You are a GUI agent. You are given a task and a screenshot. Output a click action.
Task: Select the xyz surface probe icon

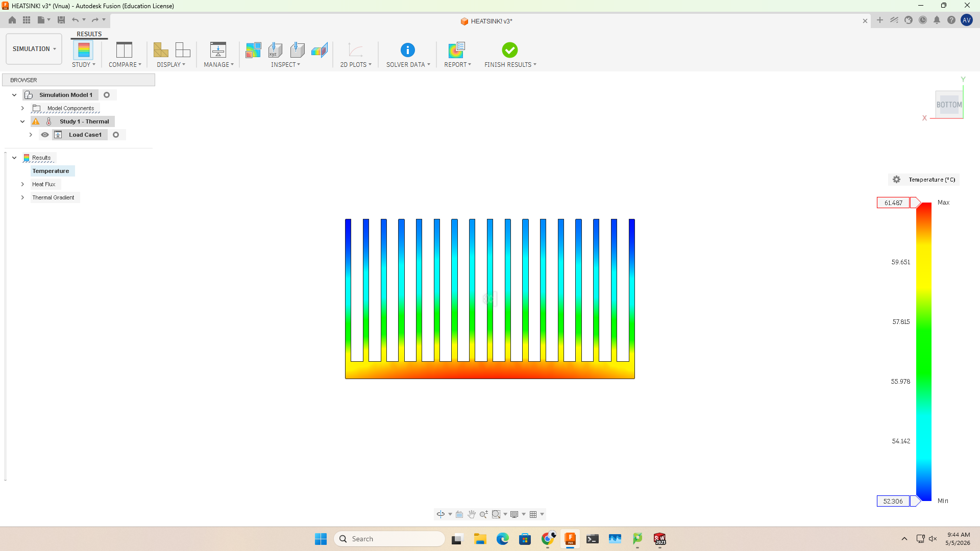[275, 50]
